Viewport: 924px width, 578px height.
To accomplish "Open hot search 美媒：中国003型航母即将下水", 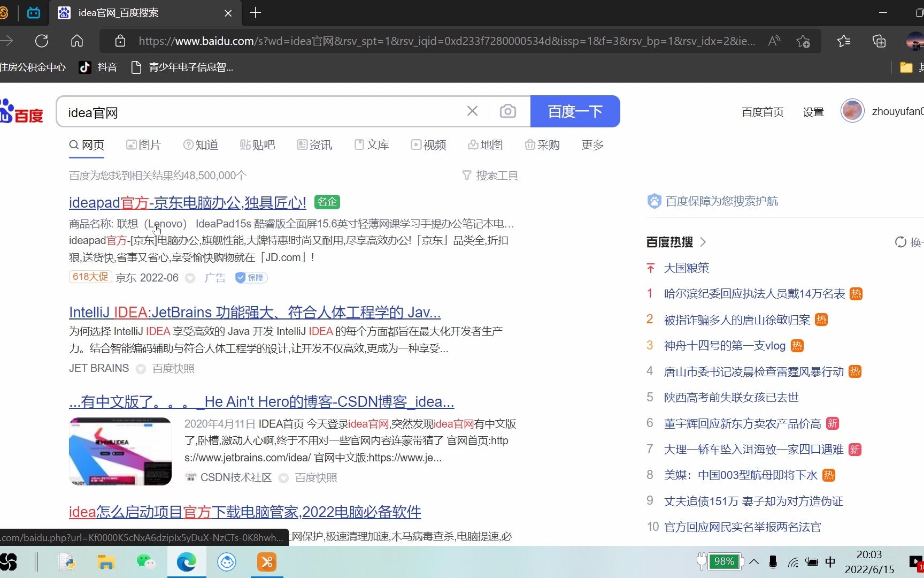I will (741, 475).
